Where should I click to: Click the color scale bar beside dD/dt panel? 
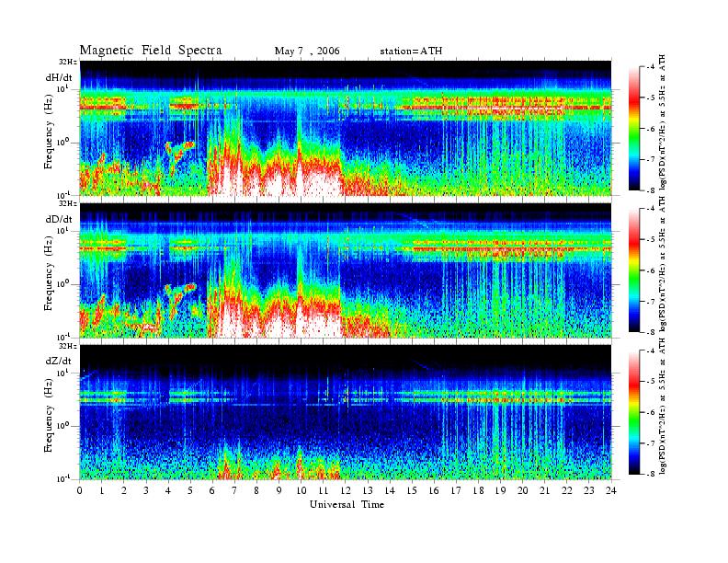click(634, 270)
